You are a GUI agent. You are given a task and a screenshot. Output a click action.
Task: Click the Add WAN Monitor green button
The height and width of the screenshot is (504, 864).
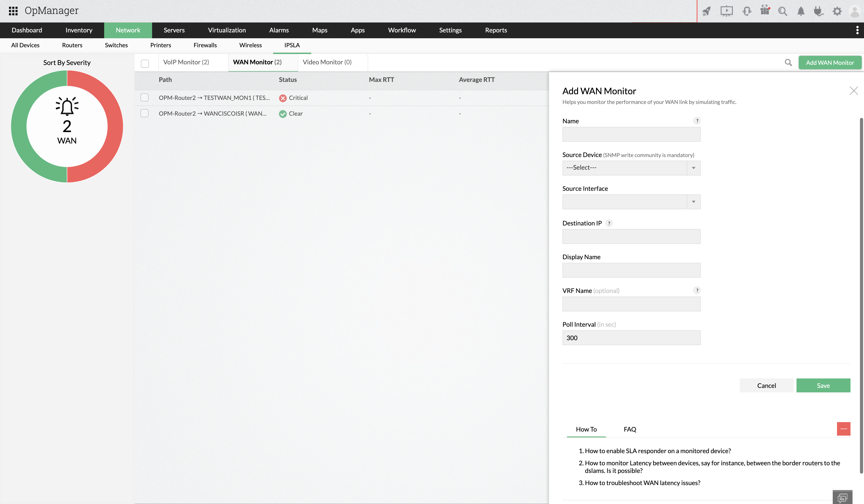[830, 62]
